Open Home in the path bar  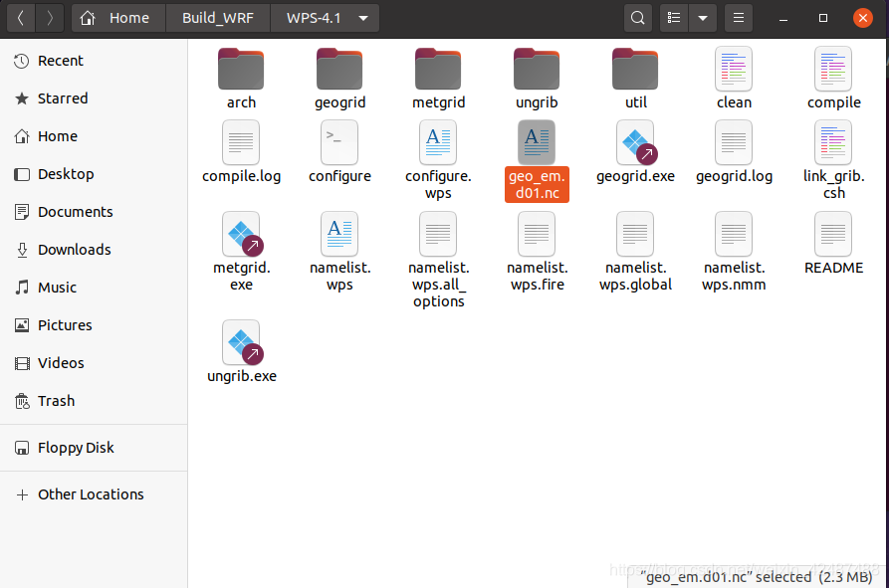click(118, 18)
